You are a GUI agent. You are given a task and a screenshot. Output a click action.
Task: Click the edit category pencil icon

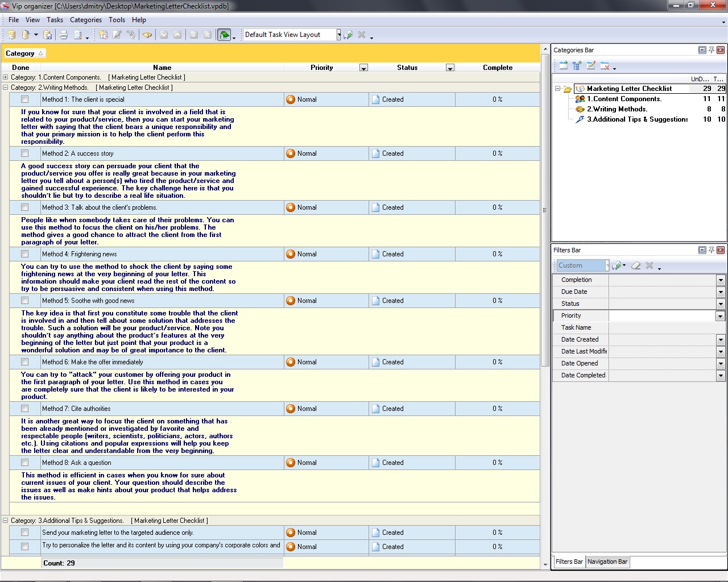click(x=591, y=66)
